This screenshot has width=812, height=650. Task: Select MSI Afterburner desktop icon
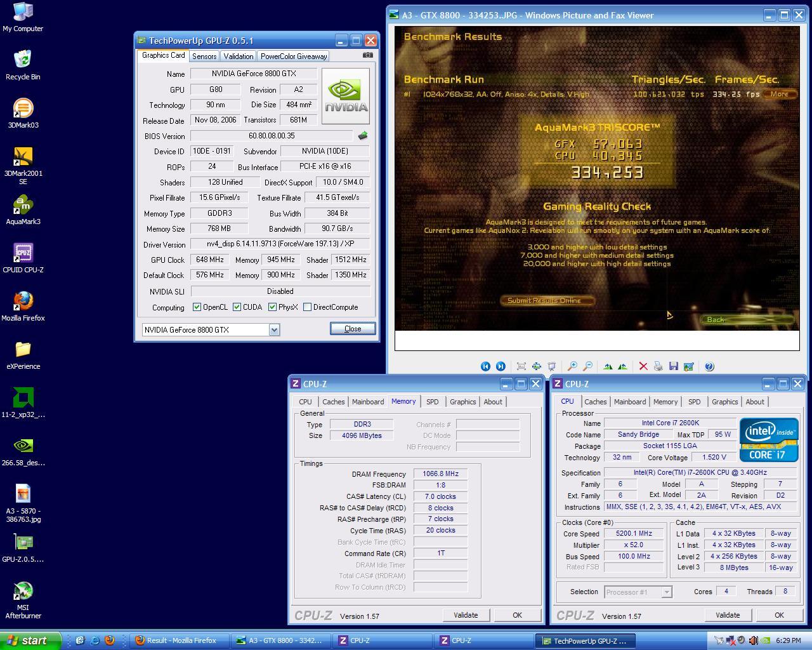23,600
